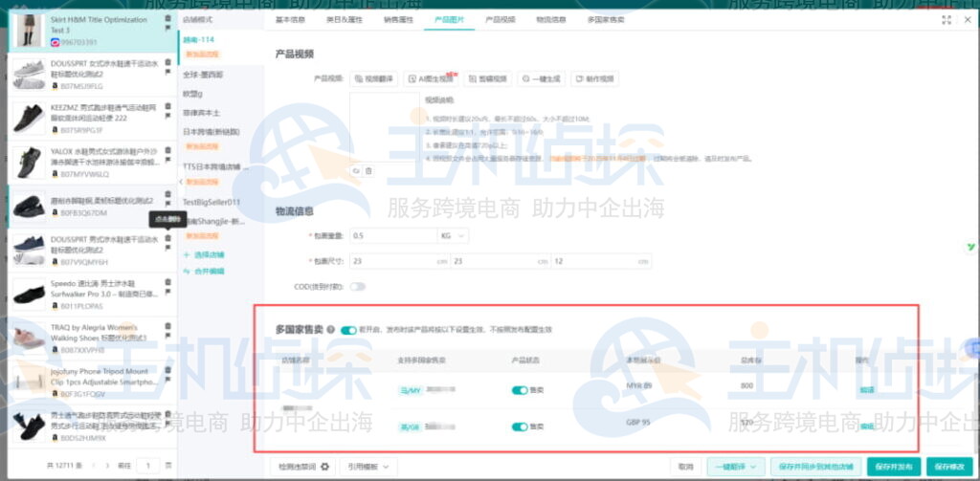Screen dimensions: 980x481
Task: Click the 包裹重量 weight input field
Action: (x=392, y=235)
